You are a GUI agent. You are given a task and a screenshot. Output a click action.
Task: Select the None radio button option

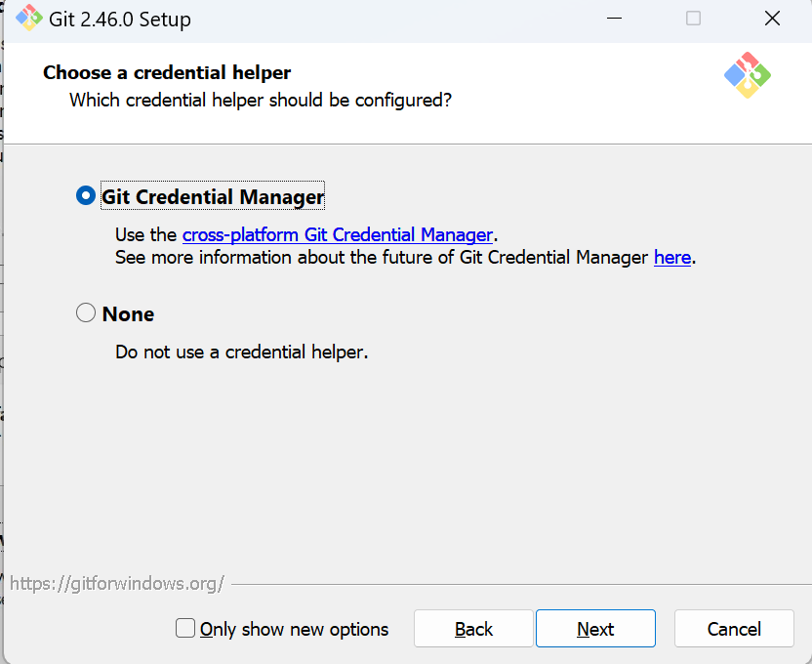coord(86,312)
